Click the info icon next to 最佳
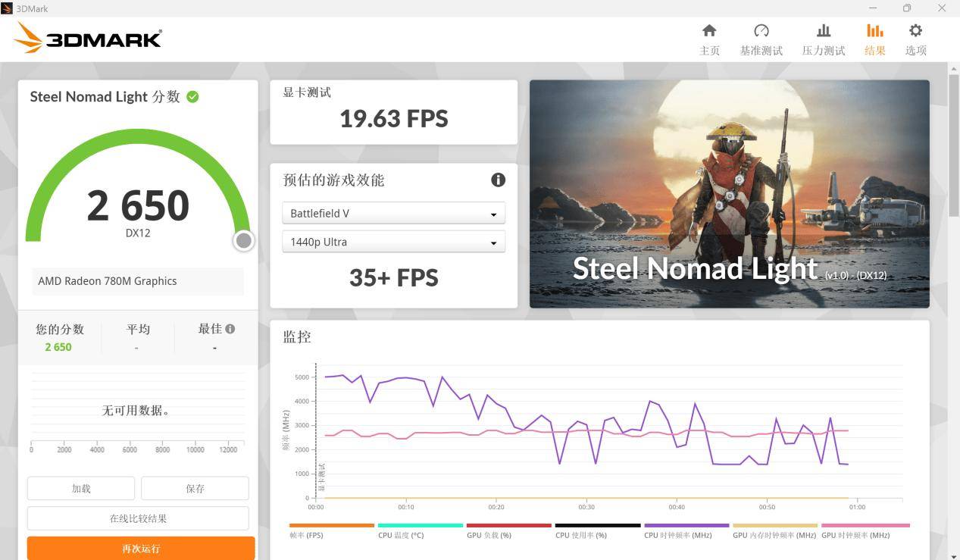Screen dimensions: 960x560 click(x=230, y=329)
